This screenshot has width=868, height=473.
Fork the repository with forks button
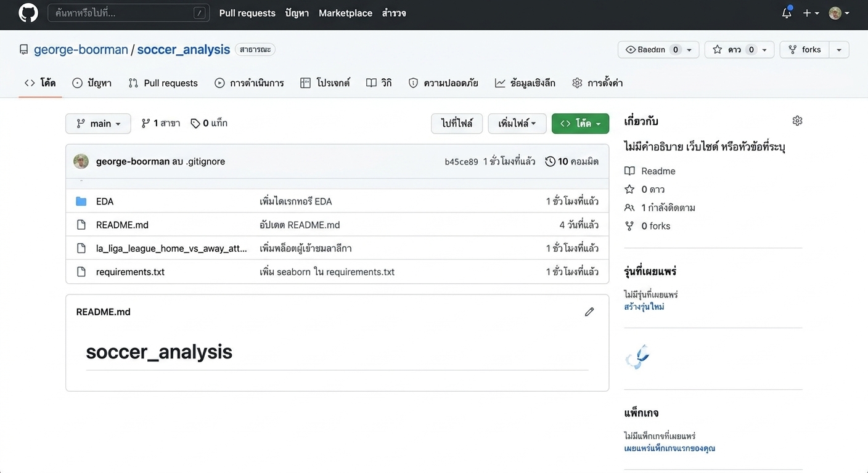805,50
